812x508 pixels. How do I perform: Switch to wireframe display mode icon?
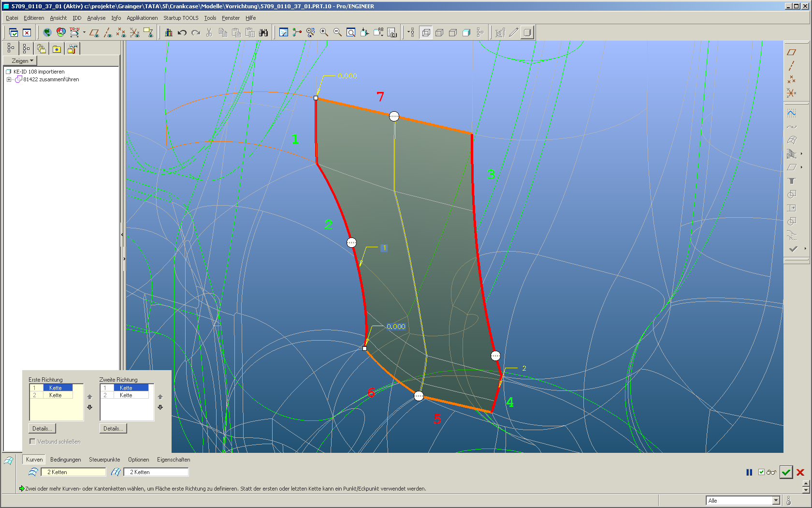click(426, 32)
